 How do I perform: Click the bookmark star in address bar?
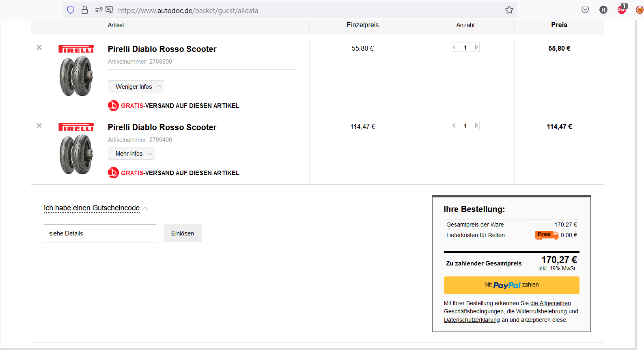click(x=509, y=10)
